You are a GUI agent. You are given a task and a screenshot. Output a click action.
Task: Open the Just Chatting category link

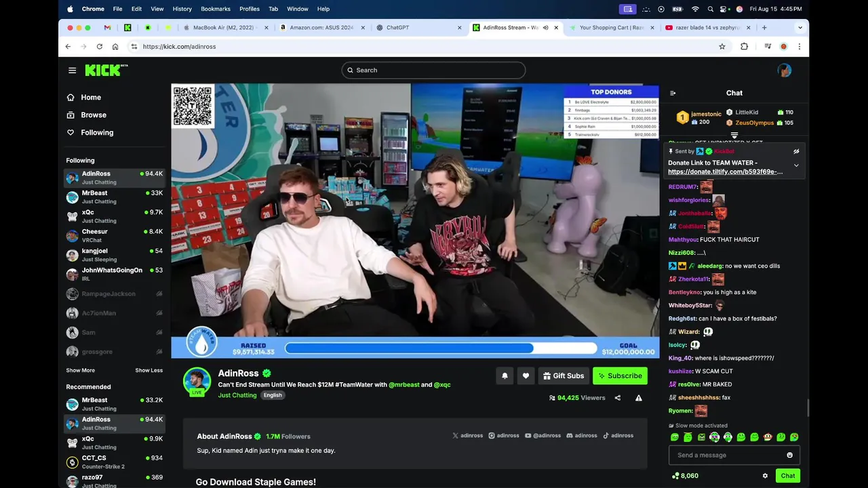[x=237, y=395]
